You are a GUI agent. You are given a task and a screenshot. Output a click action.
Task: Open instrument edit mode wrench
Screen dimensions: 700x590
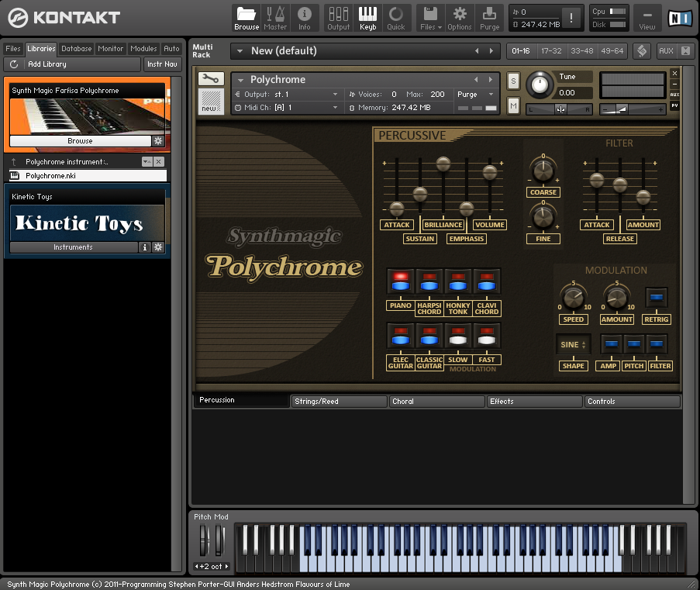211,79
